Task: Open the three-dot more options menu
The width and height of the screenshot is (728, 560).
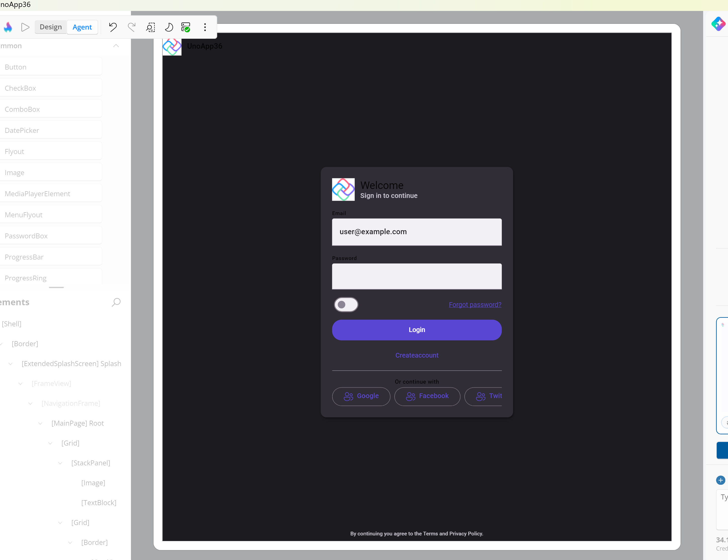Action: [x=205, y=27]
